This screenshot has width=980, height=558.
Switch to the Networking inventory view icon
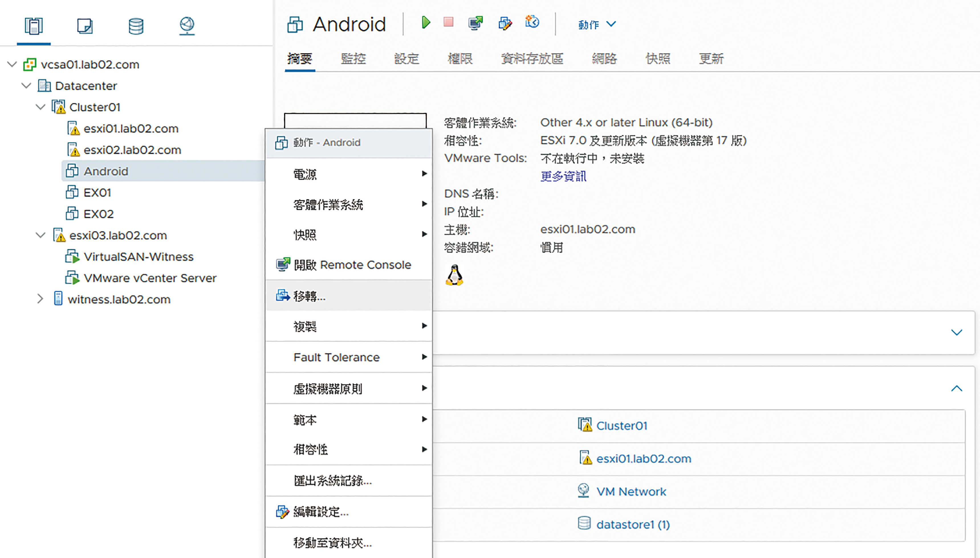point(187,26)
